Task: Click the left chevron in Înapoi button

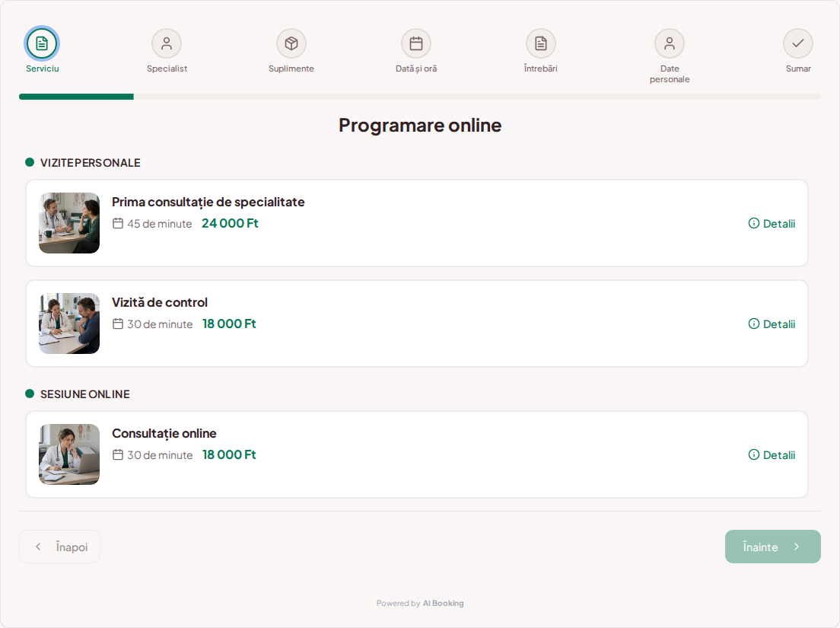Action: (38, 547)
